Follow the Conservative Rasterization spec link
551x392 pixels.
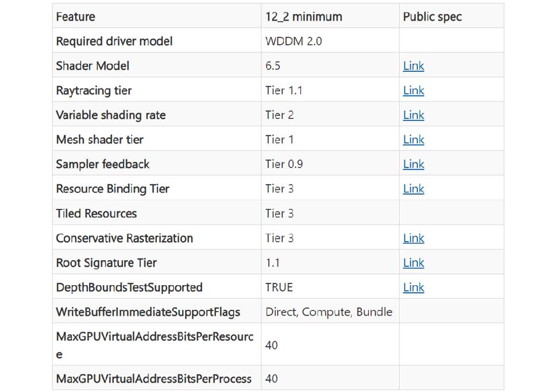coord(413,238)
